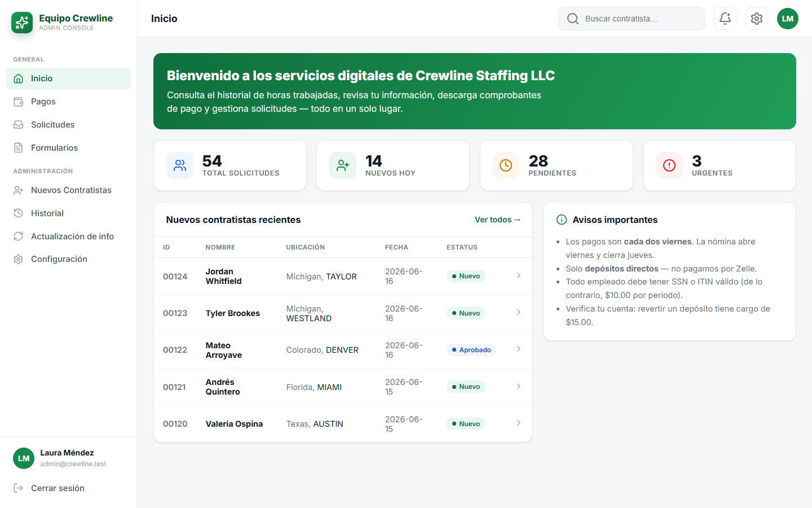812x508 pixels.
Task: Click the Nuevos Contratistas user-plus icon
Action: tap(19, 190)
